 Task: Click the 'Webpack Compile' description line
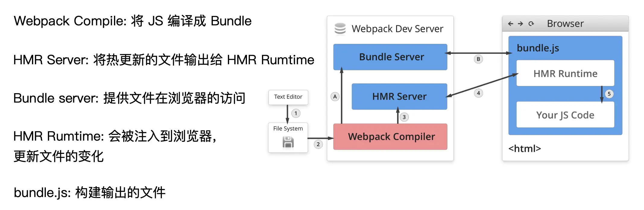[x=133, y=21]
